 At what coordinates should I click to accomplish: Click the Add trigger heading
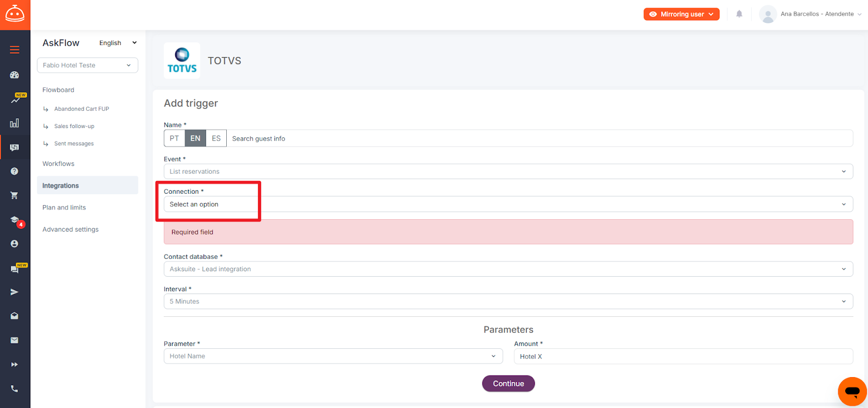click(191, 103)
